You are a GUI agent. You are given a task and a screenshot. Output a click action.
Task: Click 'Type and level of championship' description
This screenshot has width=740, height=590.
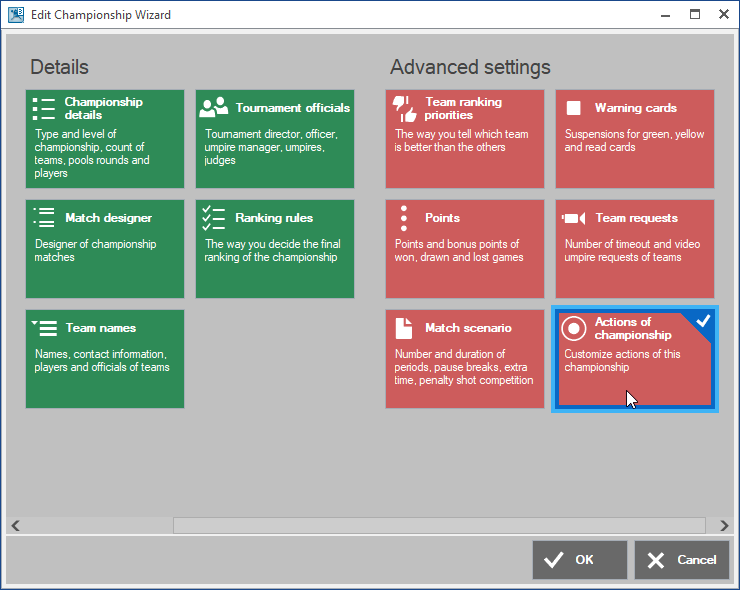[x=92, y=153]
